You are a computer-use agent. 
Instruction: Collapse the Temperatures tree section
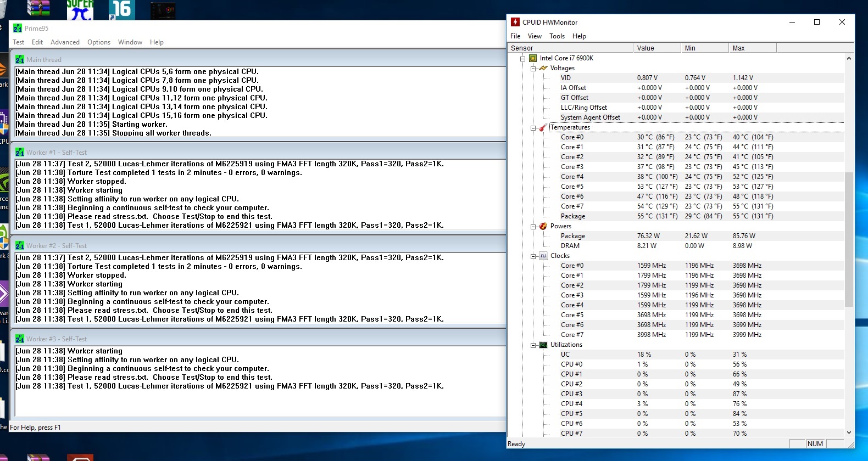[x=533, y=128]
